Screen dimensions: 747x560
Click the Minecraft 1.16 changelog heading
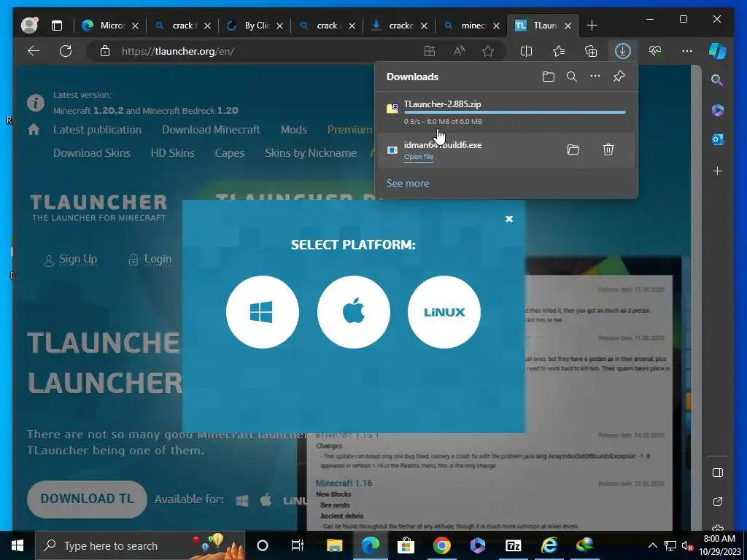coord(344,483)
